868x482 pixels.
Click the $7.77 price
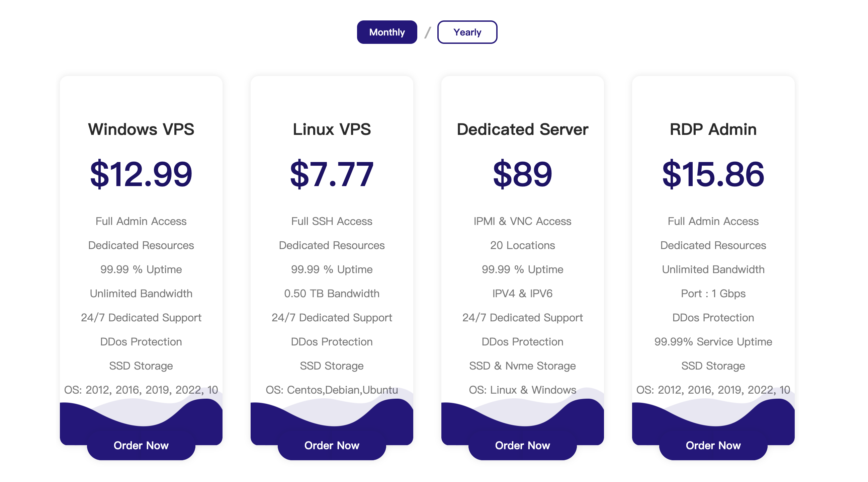(x=332, y=174)
